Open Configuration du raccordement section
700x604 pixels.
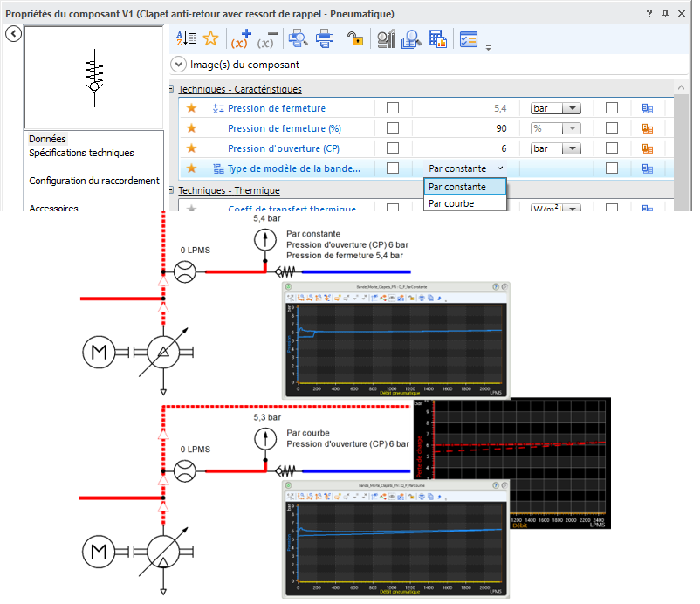tap(93, 181)
